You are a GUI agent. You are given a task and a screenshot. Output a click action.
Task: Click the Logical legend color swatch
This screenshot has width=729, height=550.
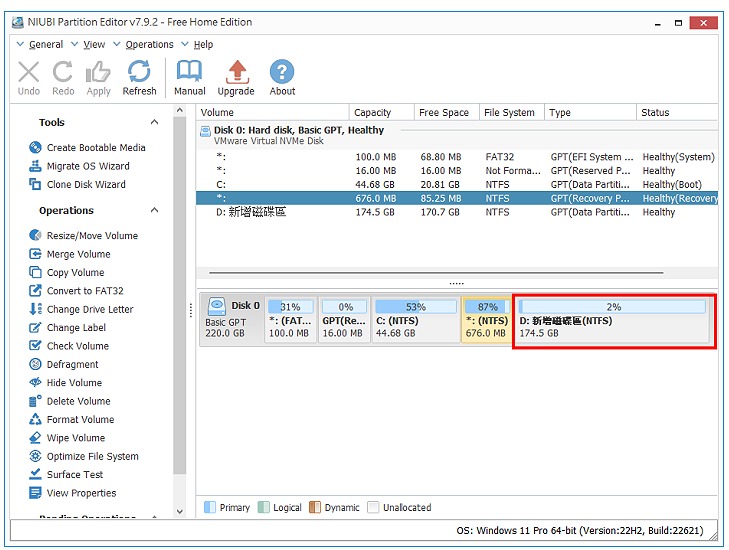(264, 507)
